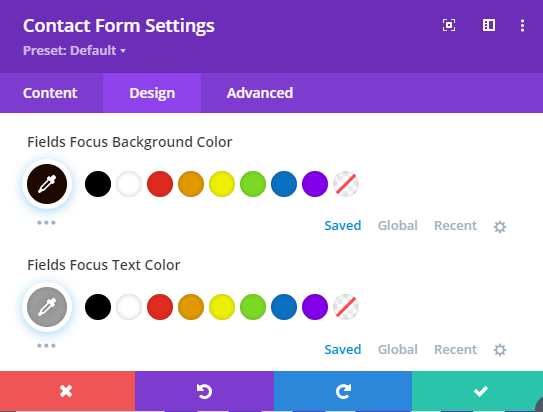Open the three-dot more options menu

(x=522, y=25)
